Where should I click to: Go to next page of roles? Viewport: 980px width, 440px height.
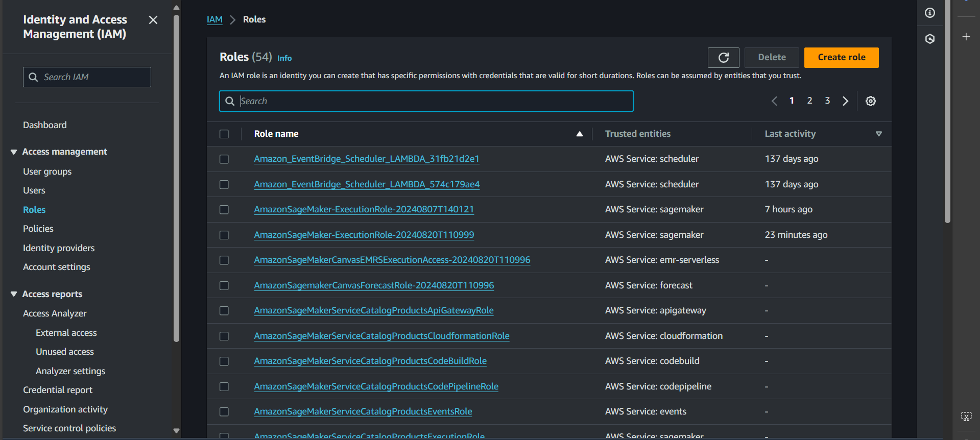[x=845, y=101]
